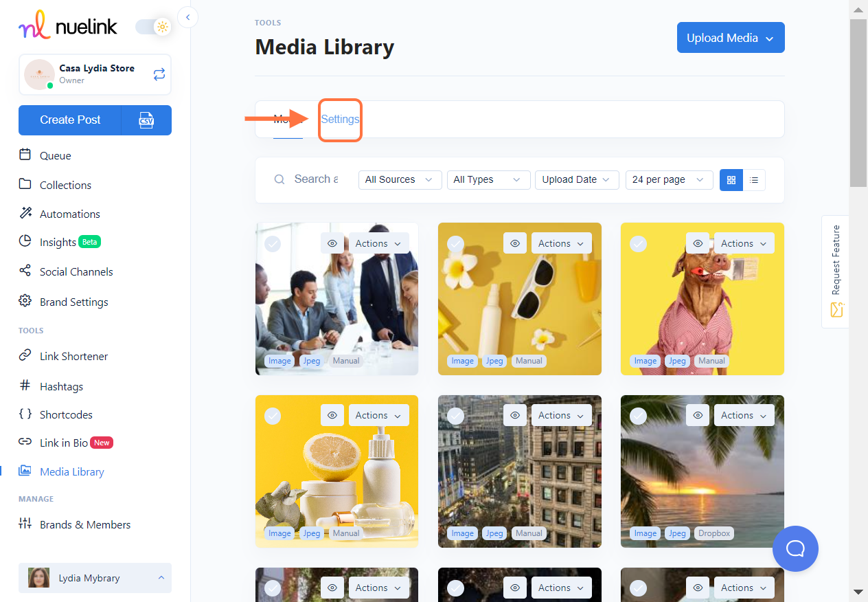The width and height of the screenshot is (868, 602).
Task: Preview the dog image via eye icon
Action: 698,243
